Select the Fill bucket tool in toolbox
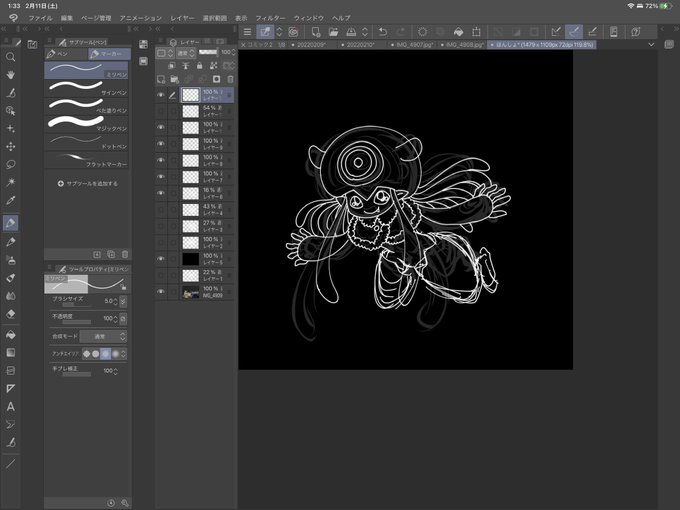This screenshot has height=510, width=680. coord(10,335)
